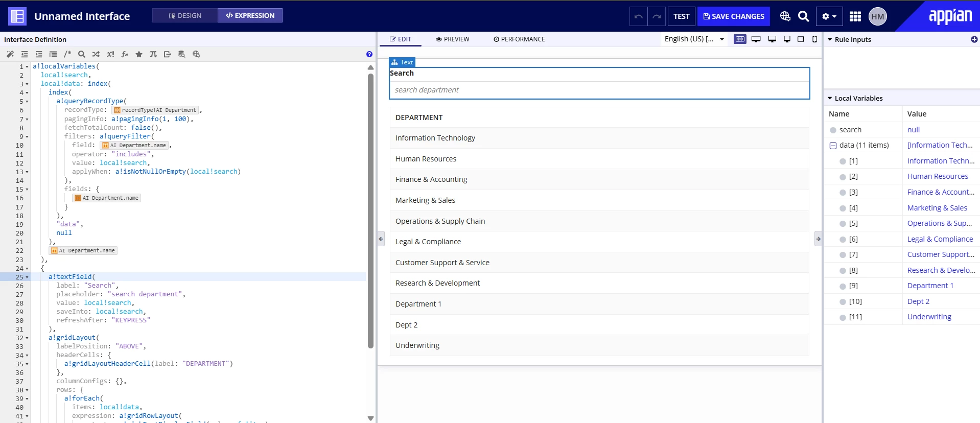This screenshot has width=980, height=423.
Task: Add a new rule input plus icon
Action: (974, 39)
